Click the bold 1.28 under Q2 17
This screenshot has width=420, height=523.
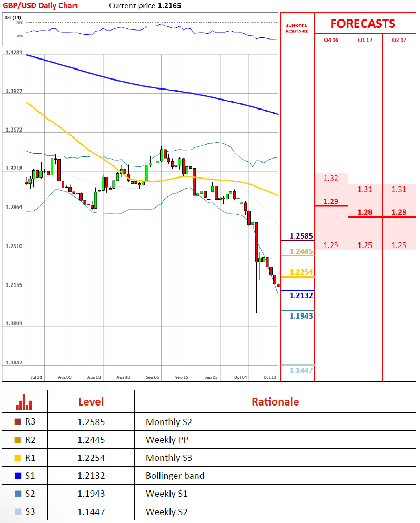point(399,212)
